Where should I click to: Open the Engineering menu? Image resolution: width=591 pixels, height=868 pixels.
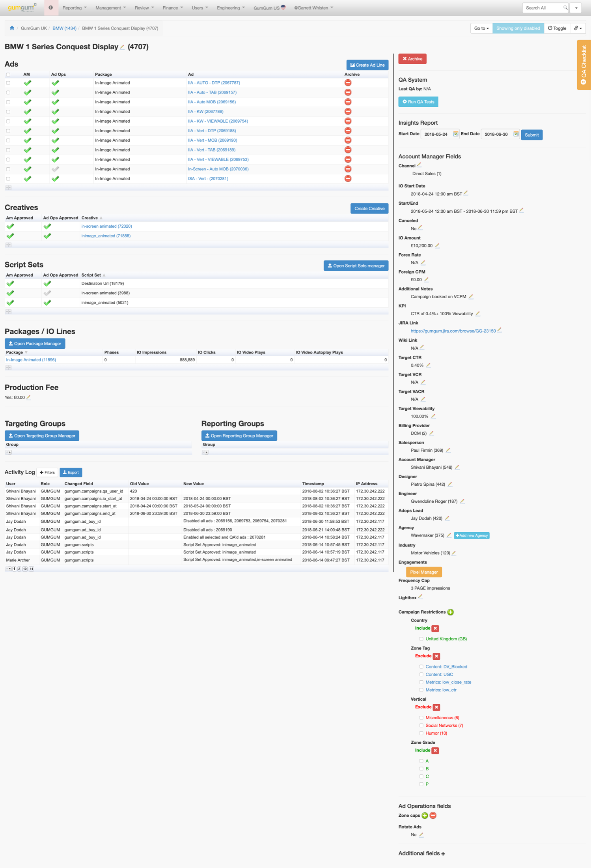coord(231,8)
